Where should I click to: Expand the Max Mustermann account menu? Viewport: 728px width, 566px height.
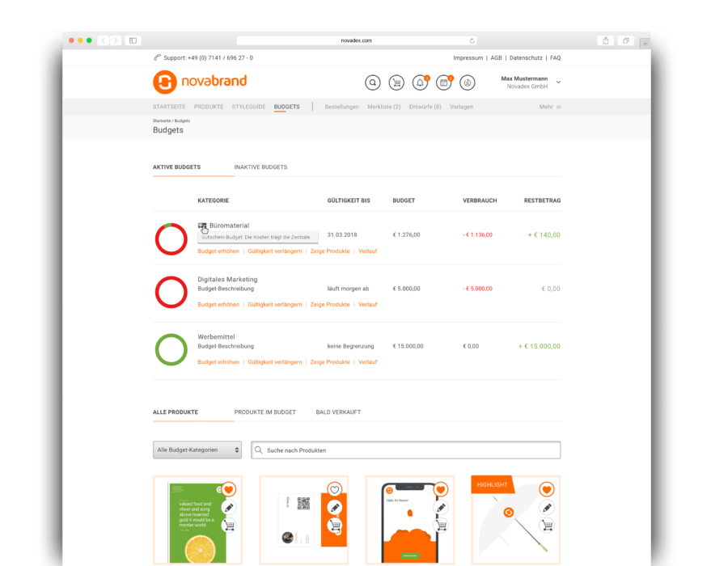coord(558,82)
